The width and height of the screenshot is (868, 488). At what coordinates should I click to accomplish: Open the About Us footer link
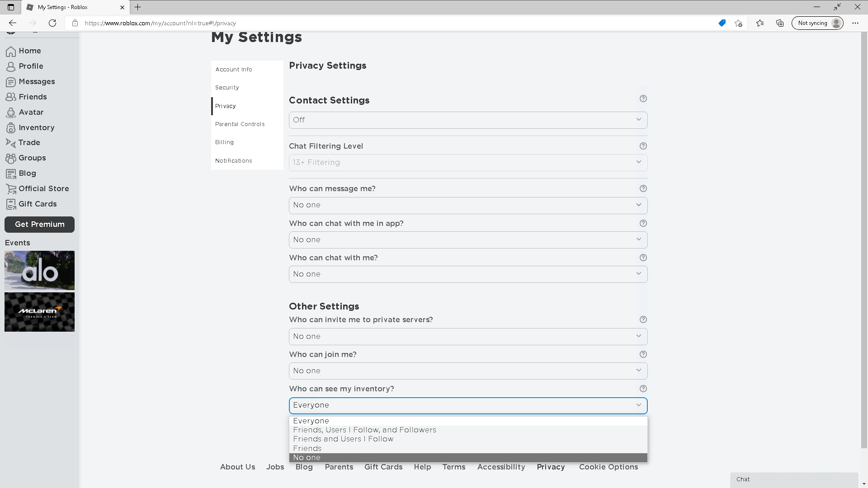237,467
